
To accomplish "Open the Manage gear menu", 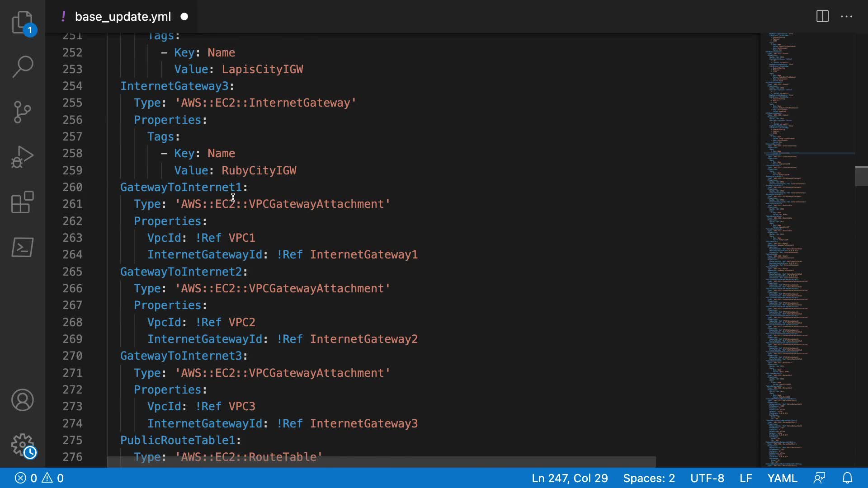I will click(x=22, y=445).
